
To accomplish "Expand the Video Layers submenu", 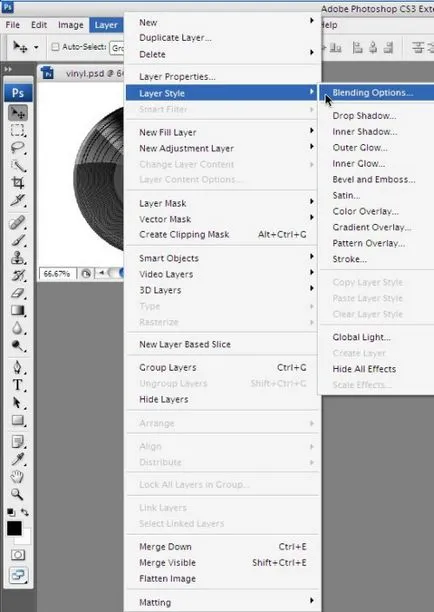I will click(223, 274).
